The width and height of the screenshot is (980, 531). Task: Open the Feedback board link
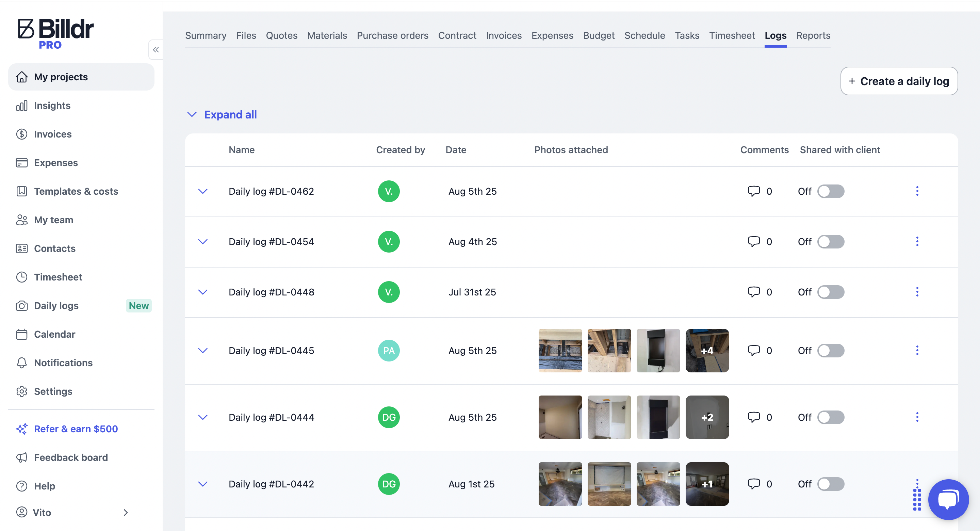(71, 457)
